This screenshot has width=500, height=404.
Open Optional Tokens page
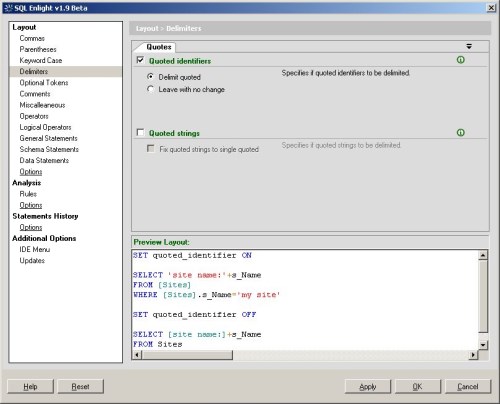pyautogui.click(x=44, y=83)
